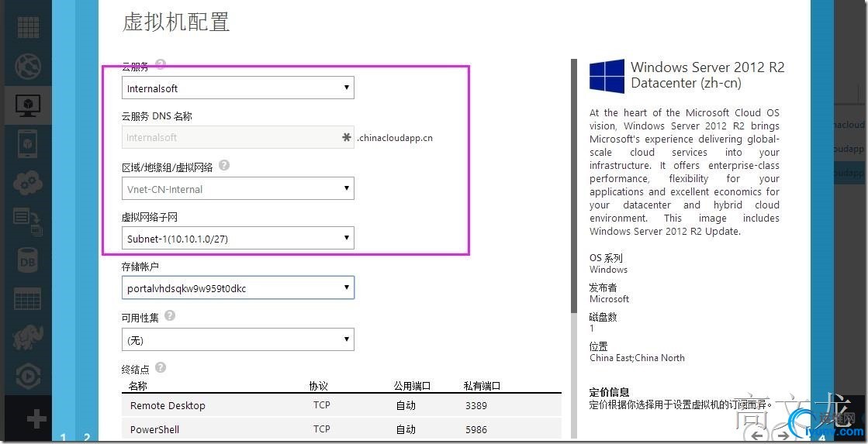The height and width of the screenshot is (444, 868).
Task: Click the 发布者 Microsoft value
Action: [x=610, y=299]
